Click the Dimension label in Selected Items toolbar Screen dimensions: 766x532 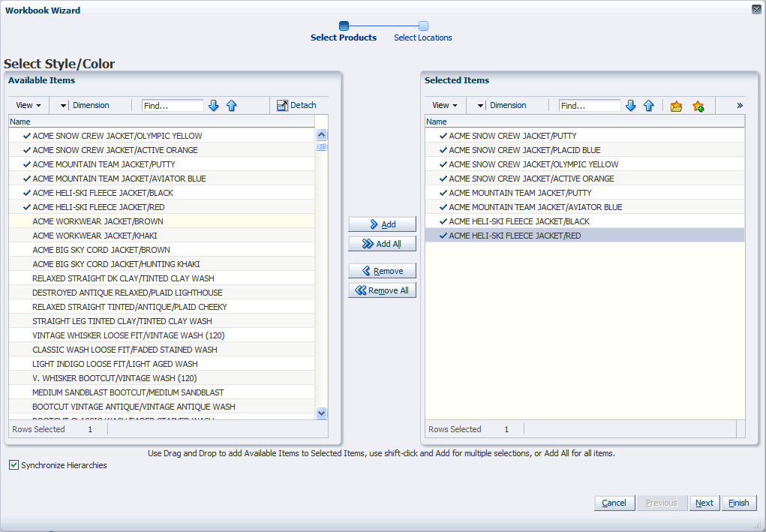click(508, 106)
